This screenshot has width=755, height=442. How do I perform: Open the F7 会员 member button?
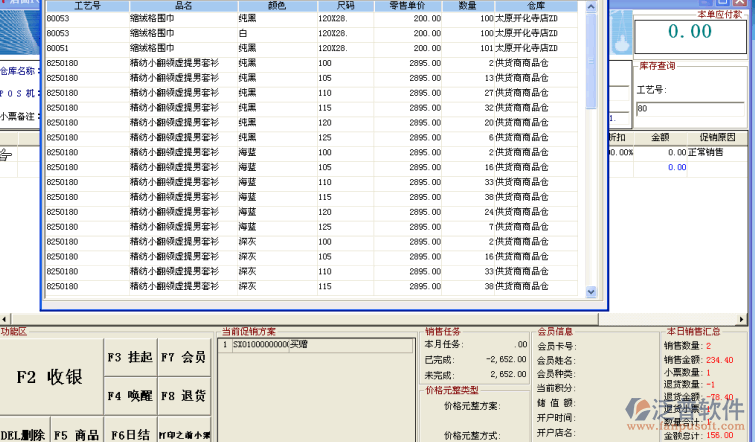182,357
